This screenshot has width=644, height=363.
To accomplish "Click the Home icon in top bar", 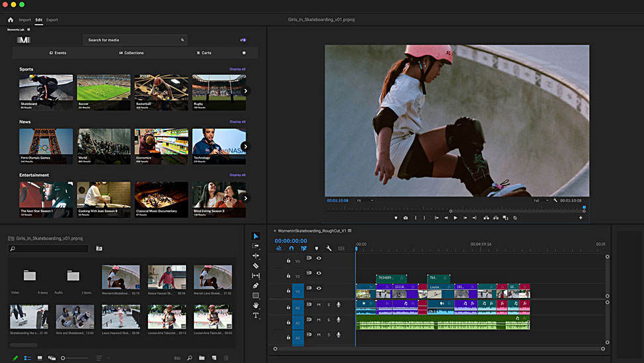I will coord(11,20).
